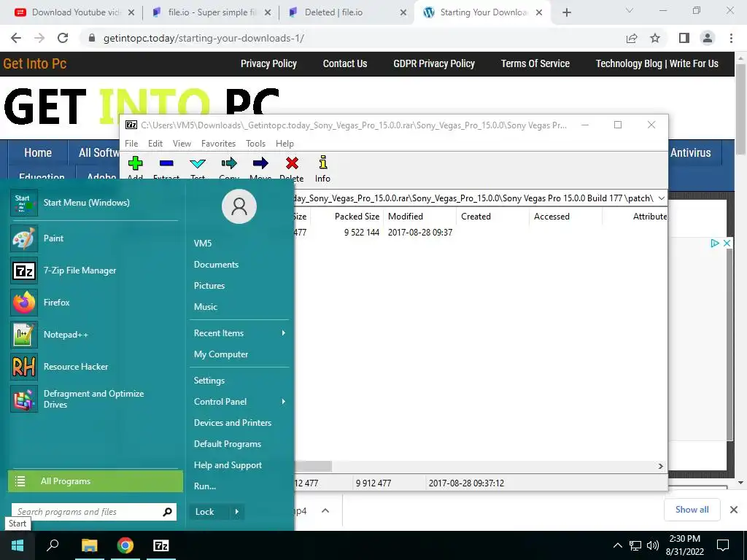Open the notification center icon on taskbar

[x=723, y=545]
